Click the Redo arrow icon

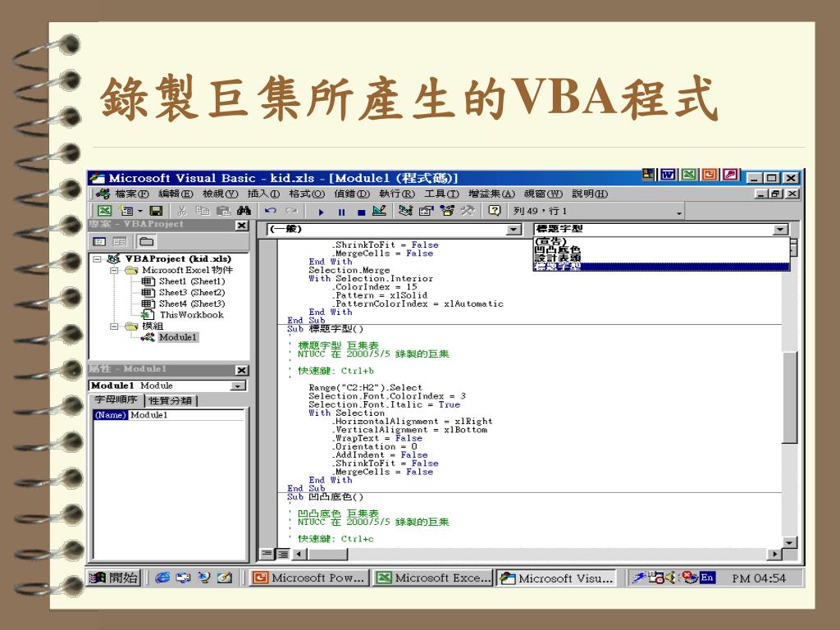pyautogui.click(x=291, y=211)
